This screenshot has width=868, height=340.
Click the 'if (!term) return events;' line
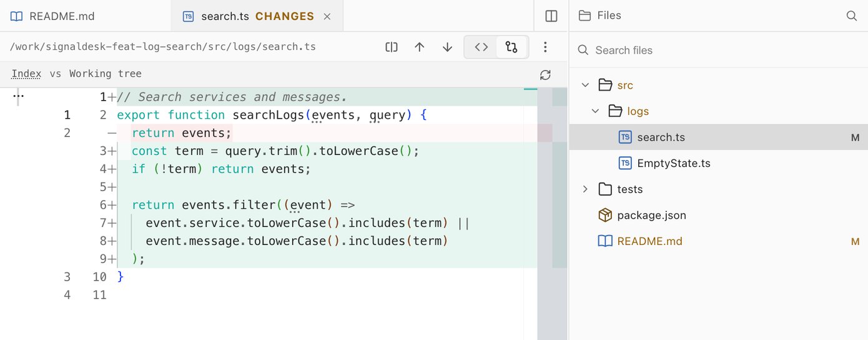(x=221, y=169)
